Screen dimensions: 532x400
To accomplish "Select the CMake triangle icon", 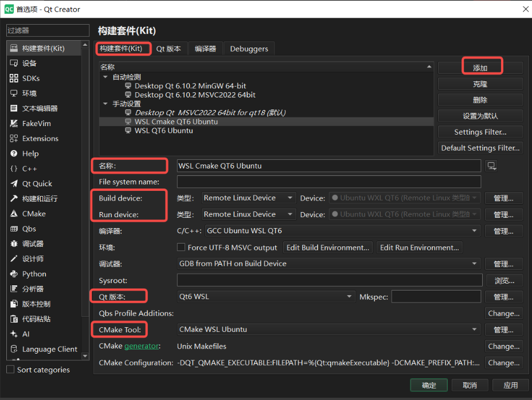I will tap(14, 214).
